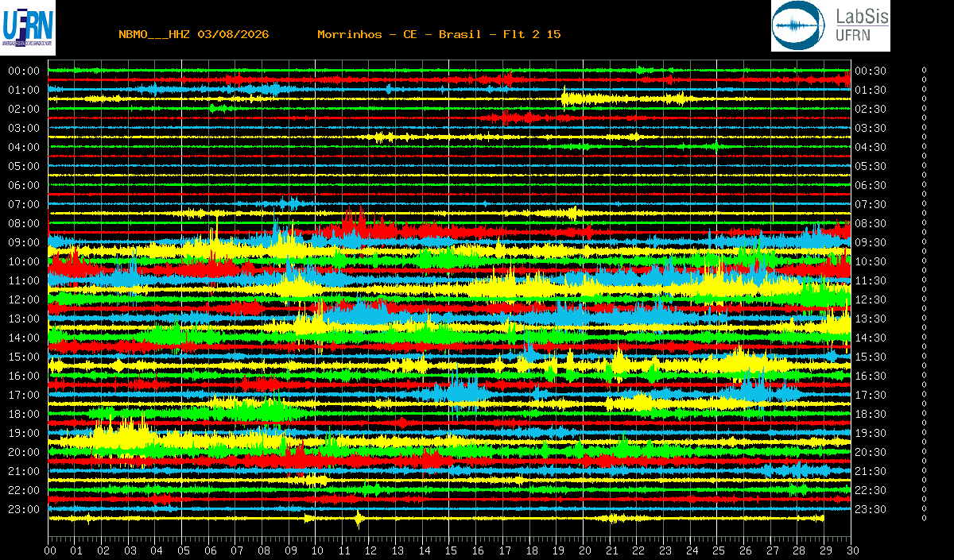Click the 08:00 hour label
954x560 pixels.
24,223
